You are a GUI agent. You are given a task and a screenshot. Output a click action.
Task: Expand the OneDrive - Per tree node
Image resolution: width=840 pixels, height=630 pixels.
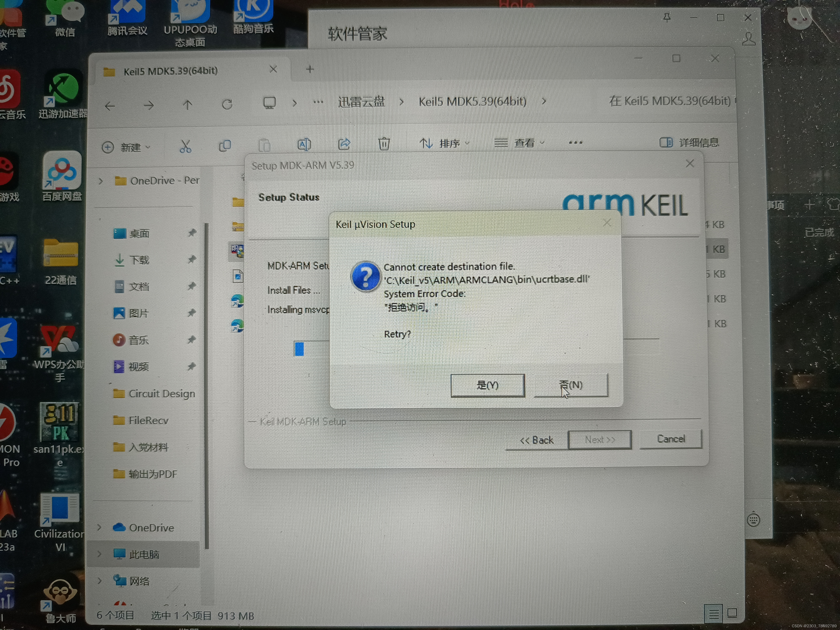101,181
